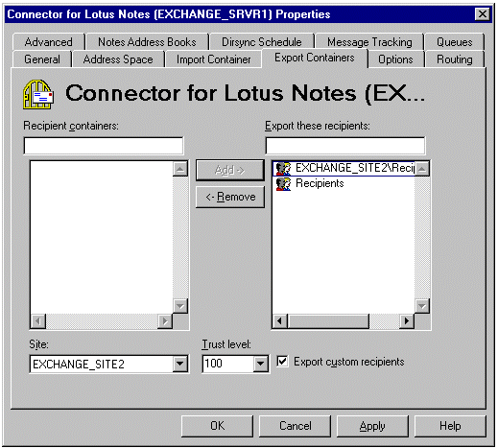
Task: Click export list scroll up arrow
Action: [422, 169]
